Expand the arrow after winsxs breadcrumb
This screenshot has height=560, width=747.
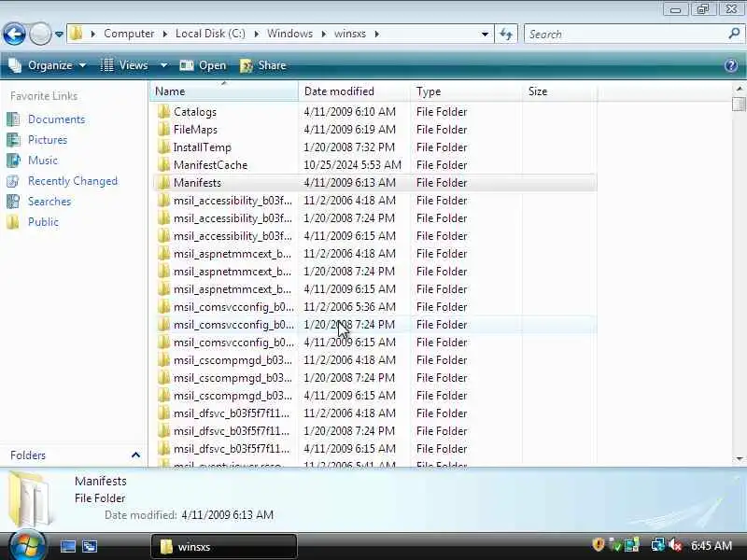(377, 34)
